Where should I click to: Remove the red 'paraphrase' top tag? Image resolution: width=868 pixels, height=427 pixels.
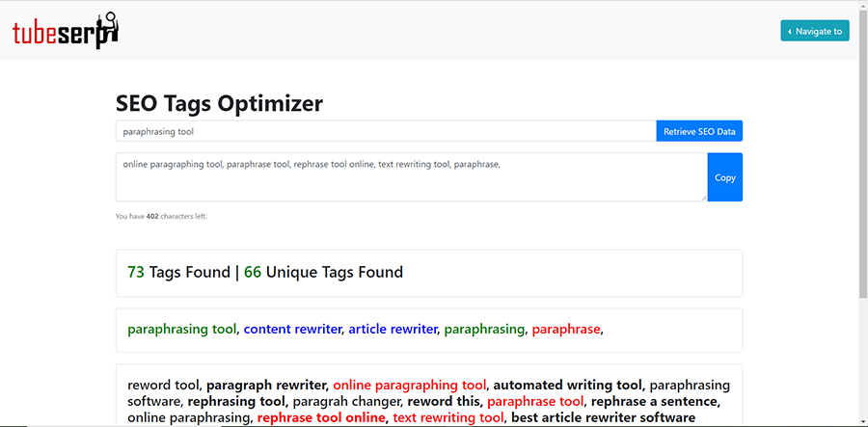[x=566, y=329]
